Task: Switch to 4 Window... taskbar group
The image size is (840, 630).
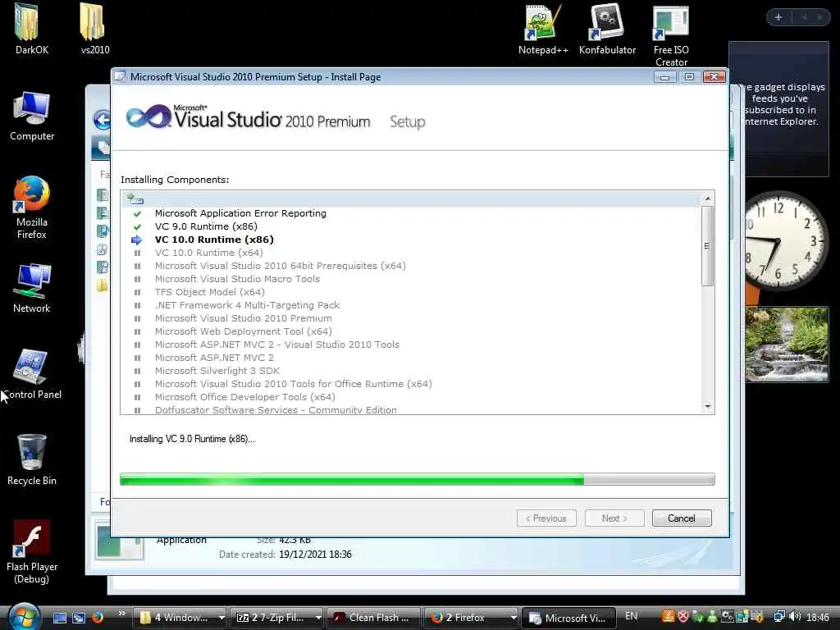Action: 175,618
